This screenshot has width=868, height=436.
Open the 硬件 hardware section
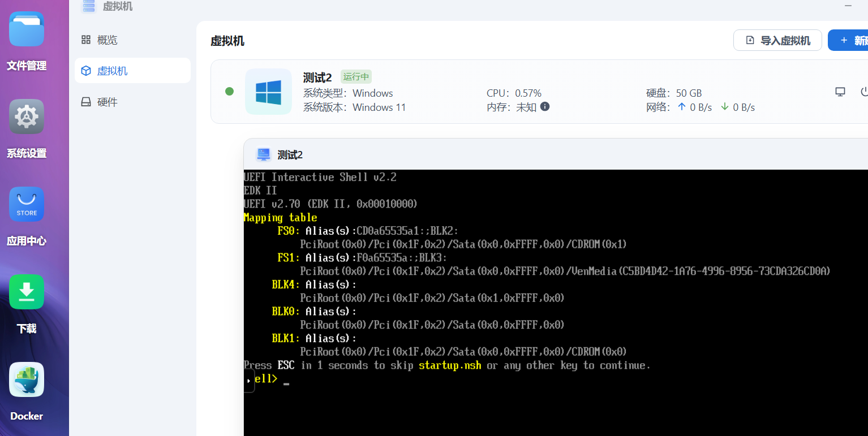[107, 102]
